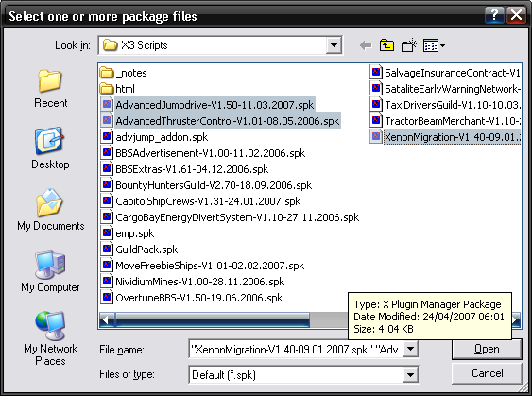Select MoveFreebieShips-V1.01-02.02.2007.spk
This screenshot has width=532, height=396.
(210, 266)
